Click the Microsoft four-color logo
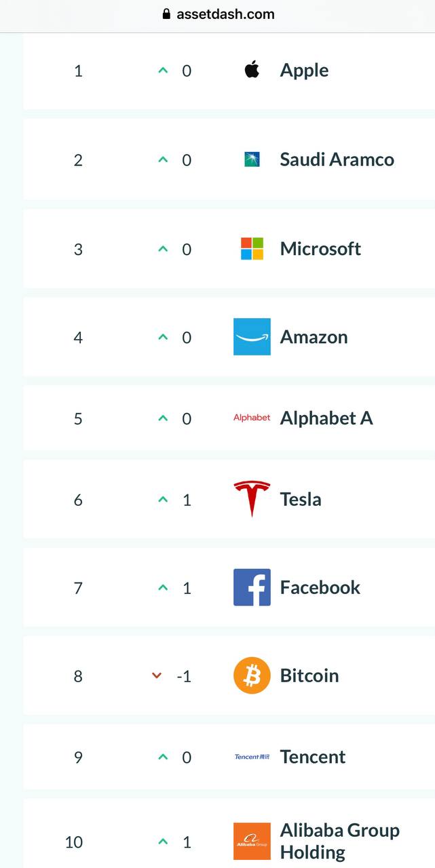Screen dimensions: 435x868 (252, 248)
